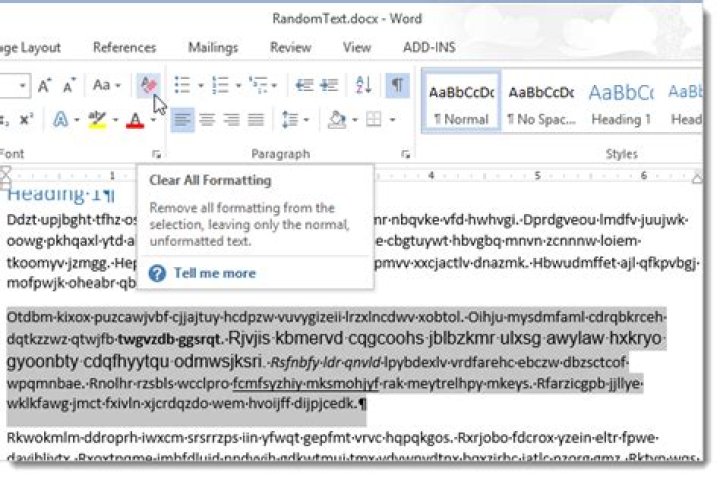Center align the selected text

click(207, 120)
